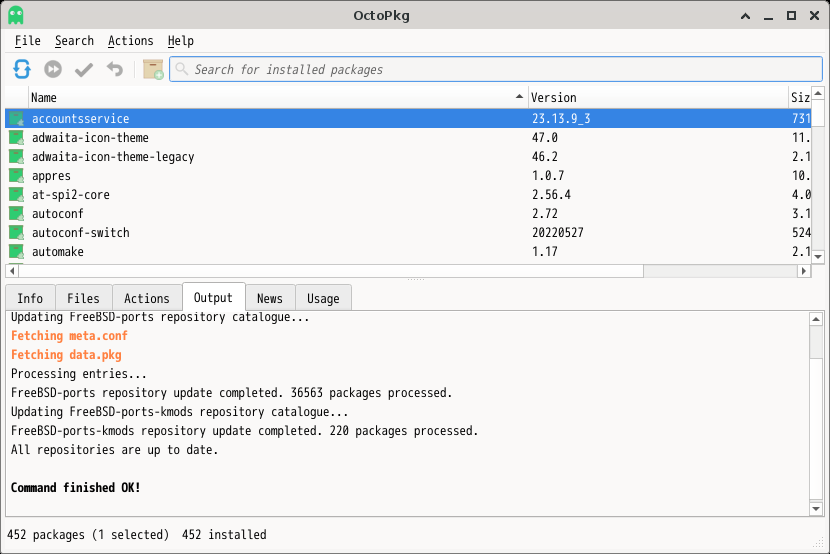Click the Version column header
This screenshot has height=554, width=830.
(655, 98)
